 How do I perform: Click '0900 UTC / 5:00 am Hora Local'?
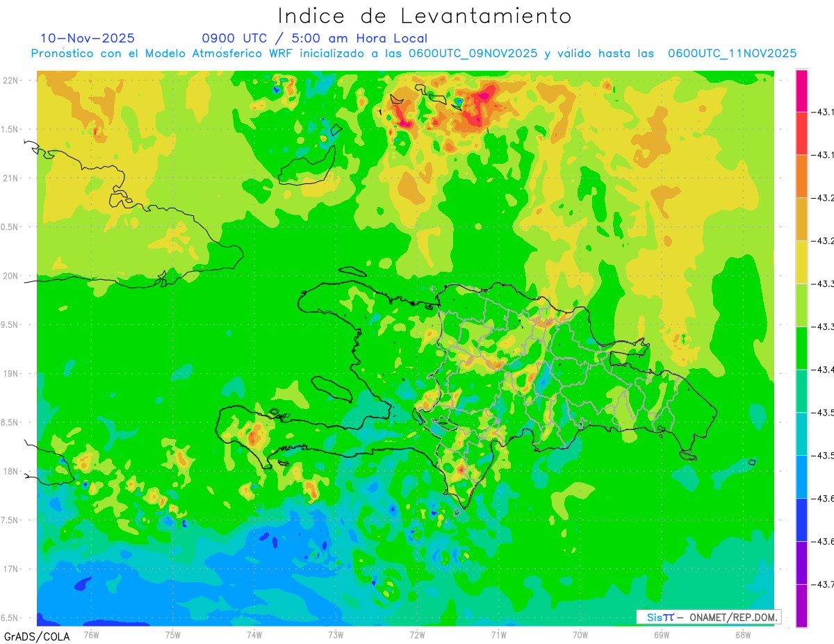(x=314, y=38)
